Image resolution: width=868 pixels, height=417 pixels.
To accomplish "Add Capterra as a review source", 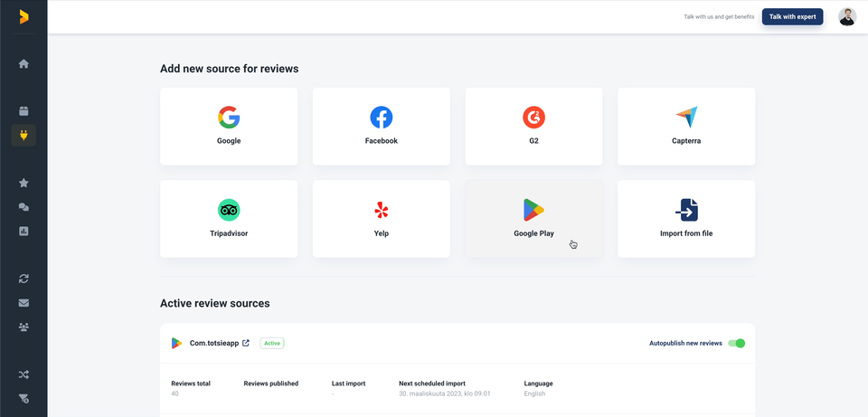I will tap(686, 127).
